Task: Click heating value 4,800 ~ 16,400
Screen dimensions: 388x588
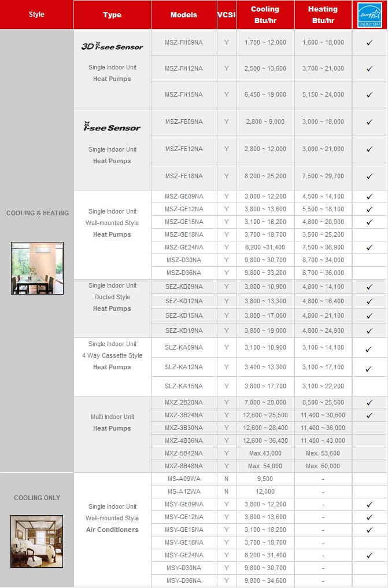Action: point(323,302)
